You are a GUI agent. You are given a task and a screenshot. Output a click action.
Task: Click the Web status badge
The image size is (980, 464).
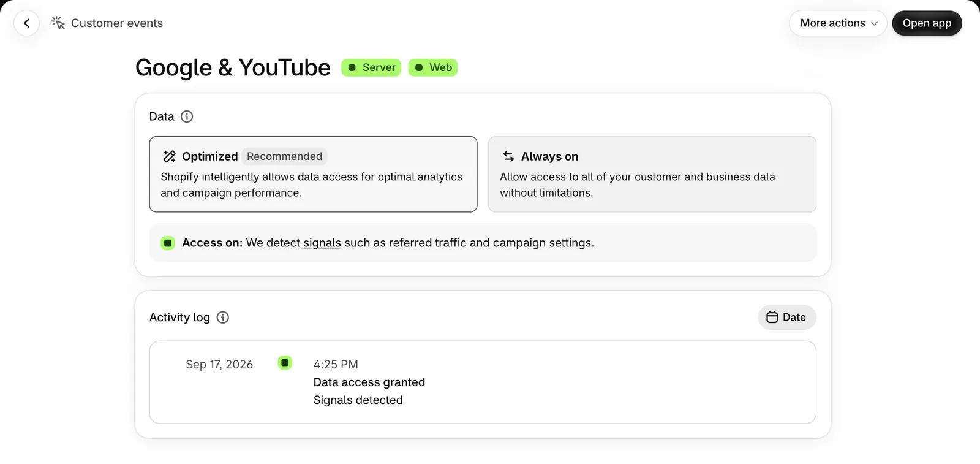coord(433,67)
